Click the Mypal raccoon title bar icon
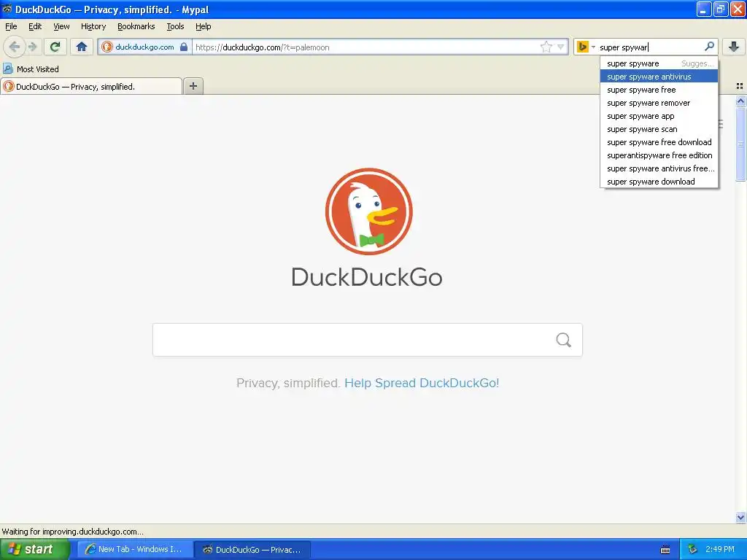747x560 pixels. pos(7,9)
